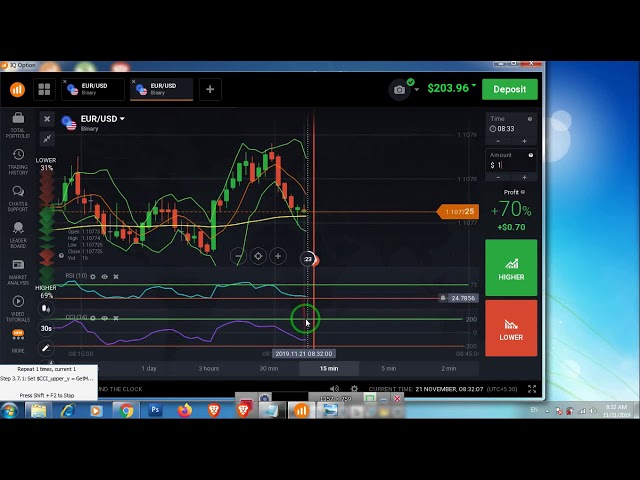Open the More sidebar menu
The width and height of the screenshot is (640, 480).
(18, 341)
